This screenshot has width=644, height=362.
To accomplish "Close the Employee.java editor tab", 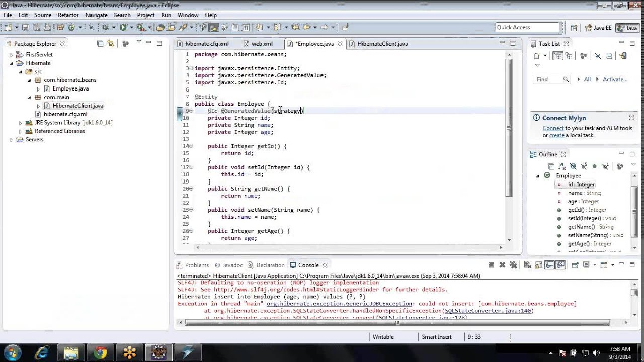I will 340,44.
